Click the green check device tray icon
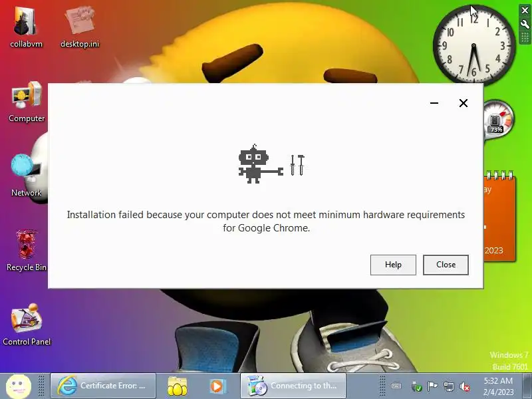The width and height of the screenshot is (532, 399). [x=416, y=386]
